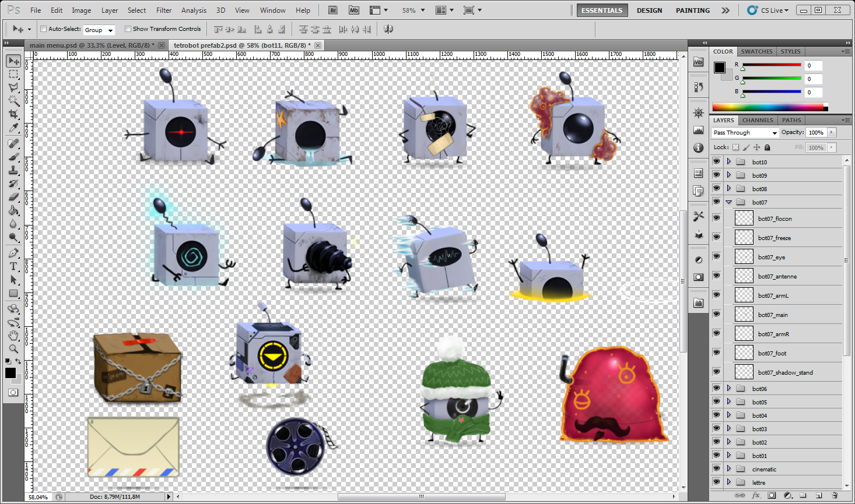The image size is (855, 504).
Task: Switch to the Swatches tab
Action: (x=757, y=51)
